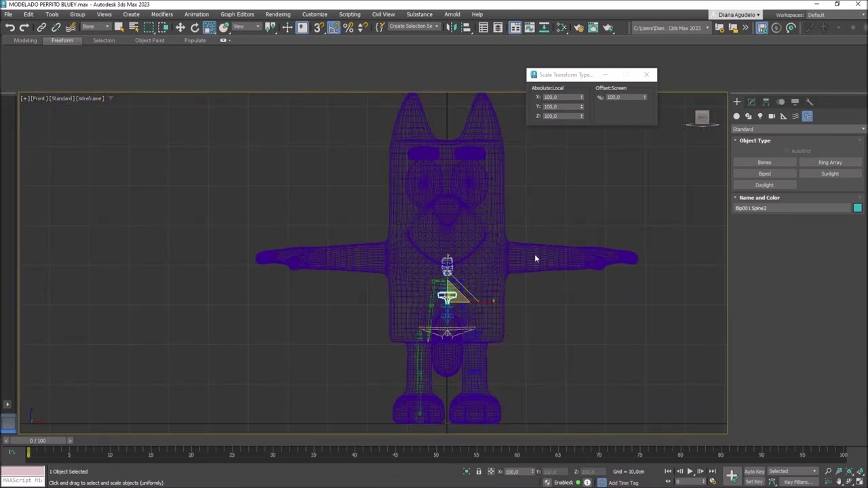
Task: Open the Modifiers menu
Action: click(x=161, y=14)
